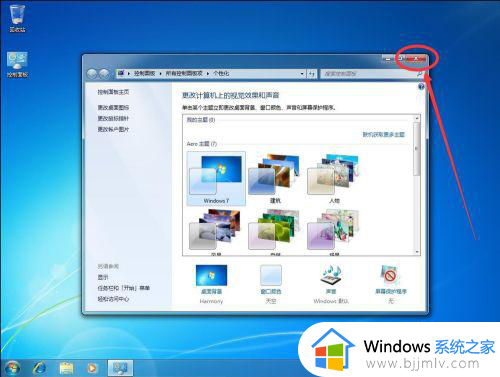This screenshot has width=500, height=377.
Task: Click the search magnifier icon
Action: tap(420, 74)
